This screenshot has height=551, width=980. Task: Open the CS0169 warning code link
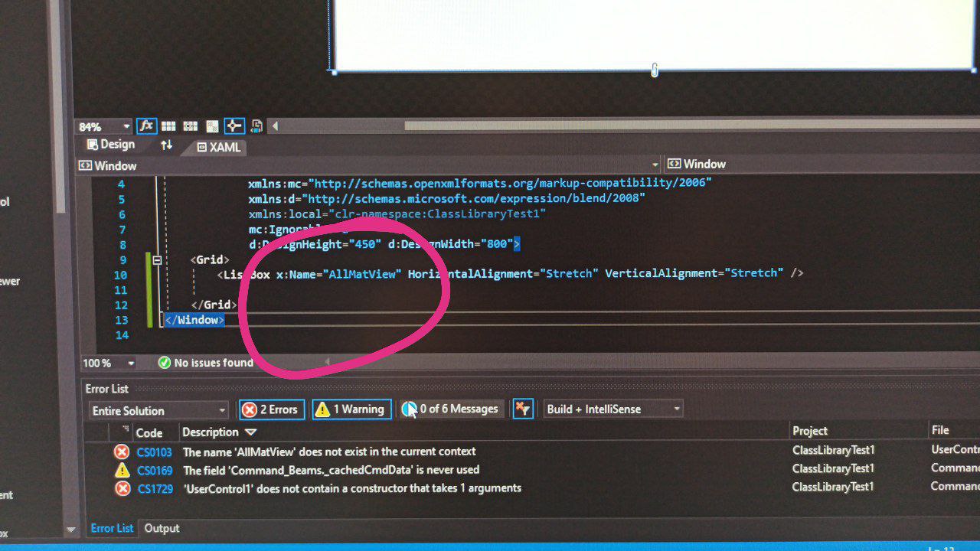(155, 471)
